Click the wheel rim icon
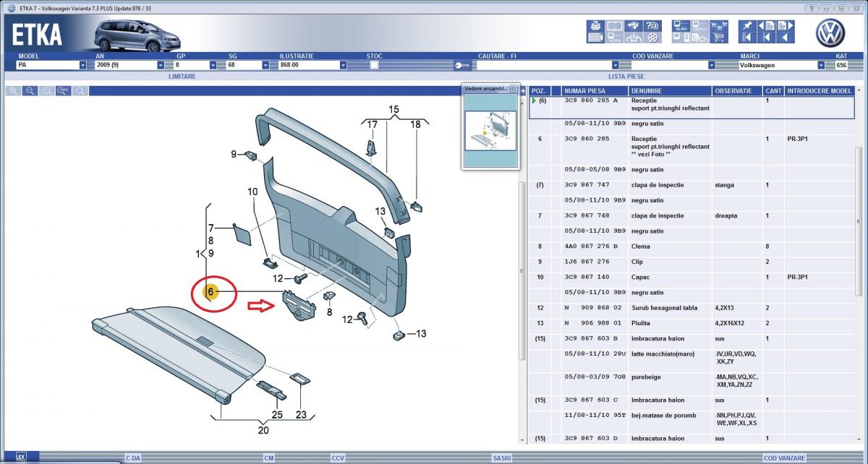Screen dimensions: 868x464 coord(652,38)
